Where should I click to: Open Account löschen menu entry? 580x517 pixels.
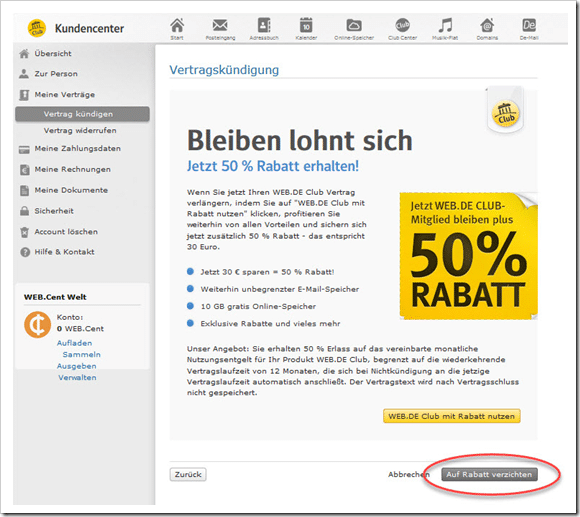[66, 232]
